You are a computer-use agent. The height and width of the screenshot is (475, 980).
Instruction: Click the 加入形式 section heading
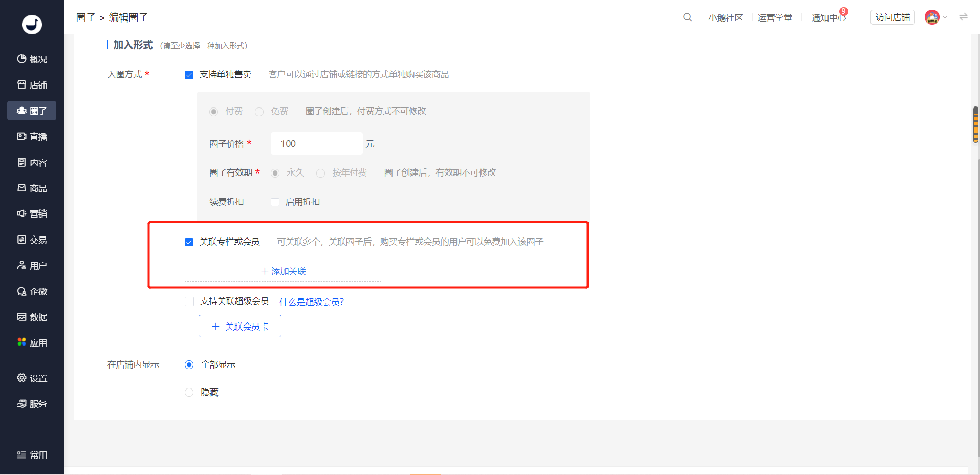tap(133, 45)
